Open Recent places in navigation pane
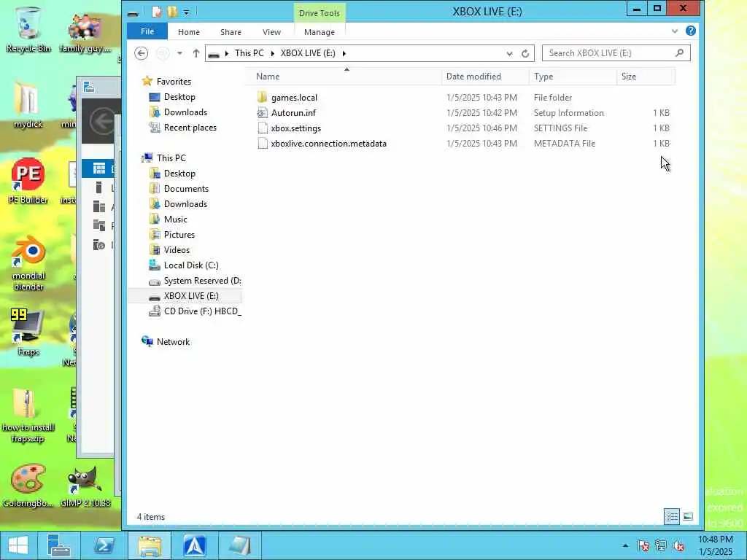Viewport: 747px width, 560px height. pos(190,127)
